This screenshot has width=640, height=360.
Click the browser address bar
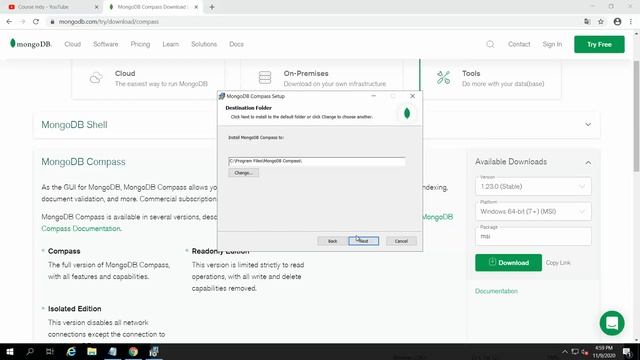pyautogui.click(x=310, y=22)
